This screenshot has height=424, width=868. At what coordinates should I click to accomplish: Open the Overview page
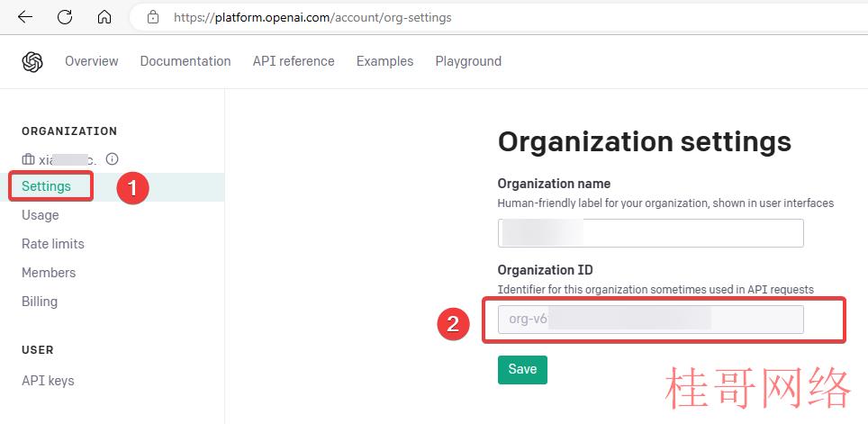[x=91, y=61]
